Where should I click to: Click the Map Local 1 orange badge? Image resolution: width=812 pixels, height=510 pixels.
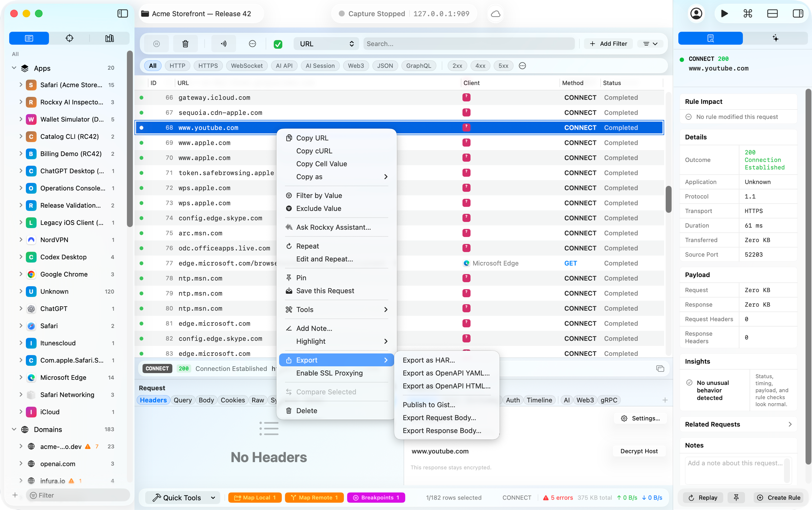click(255, 497)
